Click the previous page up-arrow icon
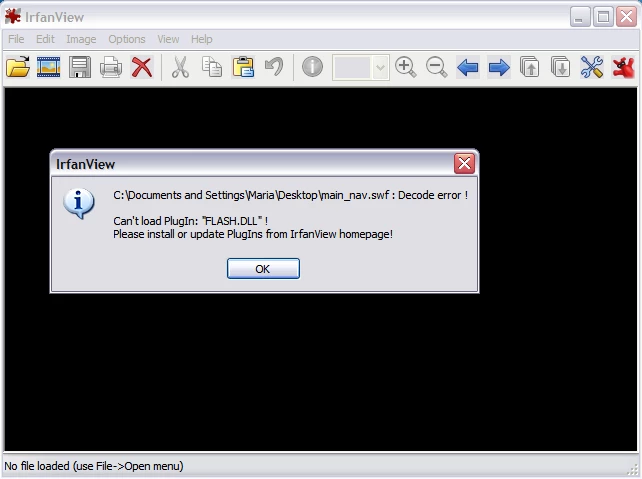This screenshot has width=642, height=479. (x=530, y=67)
